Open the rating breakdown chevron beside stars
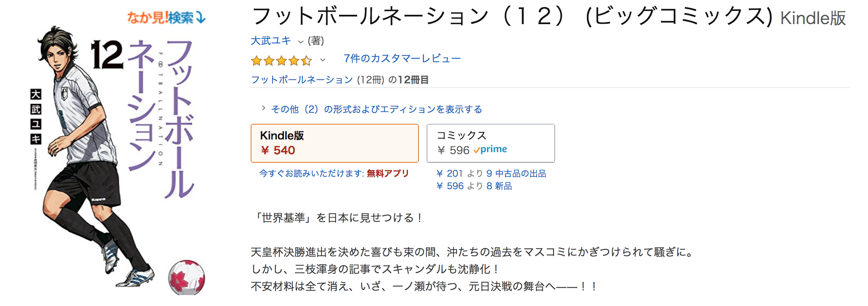Screen dimensions: 868x306 (323, 60)
